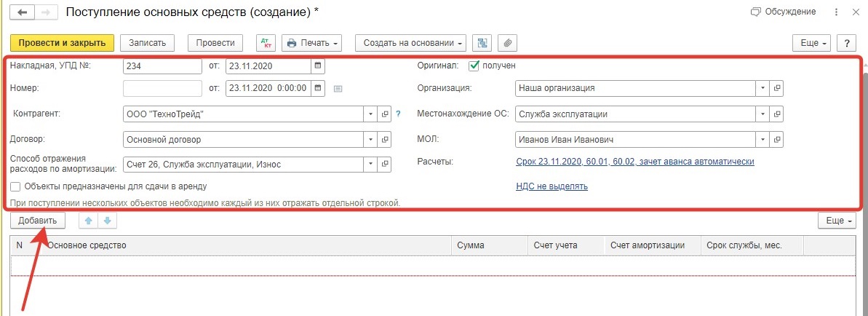The width and height of the screenshot is (868, 316).
Task: Click the Провести и закрыть button
Action: click(x=62, y=43)
